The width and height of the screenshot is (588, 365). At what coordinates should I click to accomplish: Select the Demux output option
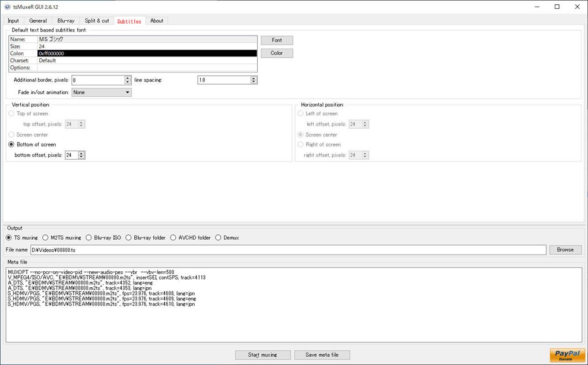coord(218,237)
